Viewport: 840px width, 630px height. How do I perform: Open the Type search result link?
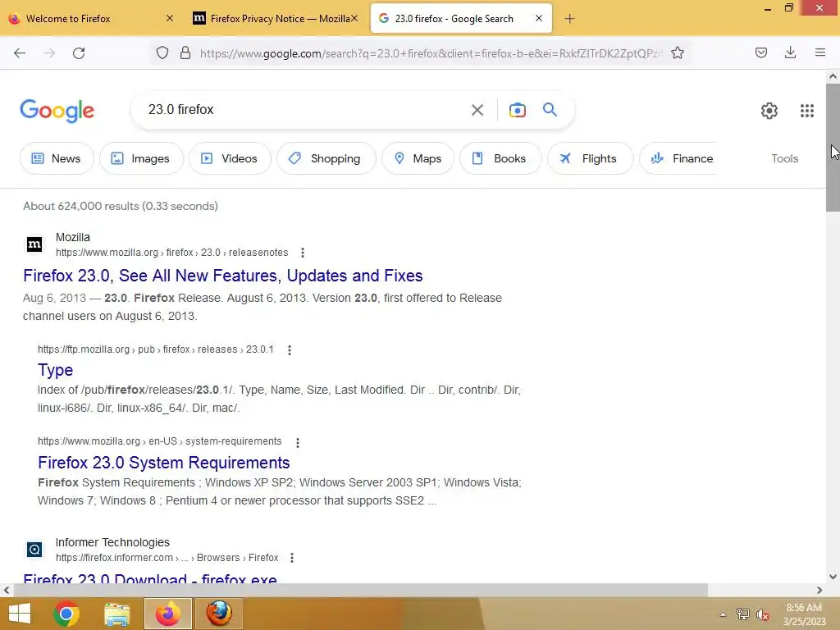[x=55, y=370]
